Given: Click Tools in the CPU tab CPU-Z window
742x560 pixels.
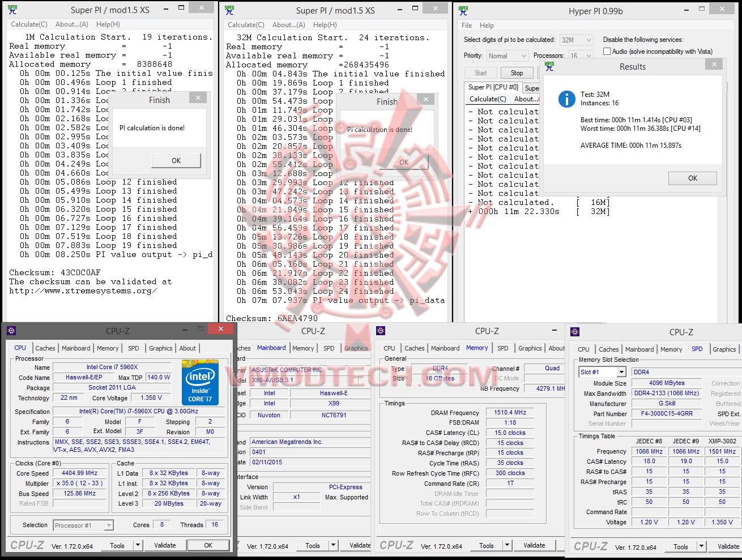Looking at the screenshot, I should tap(117, 545).
